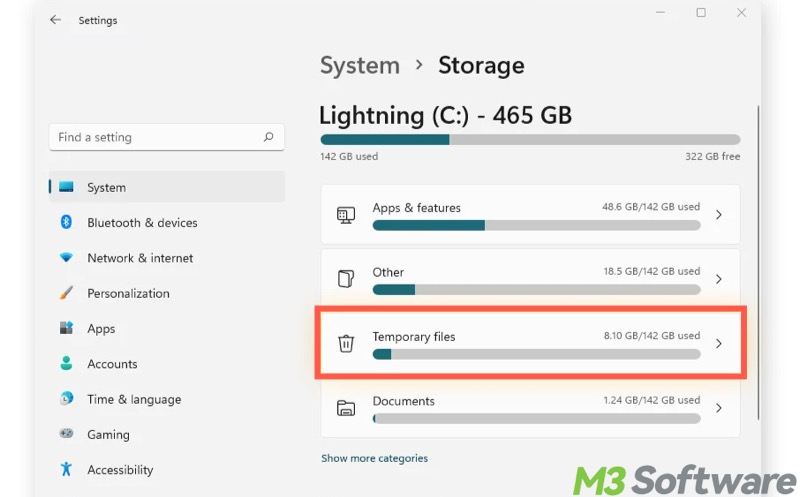
Task: Click the Apps icon in sidebar
Action: tap(66, 328)
